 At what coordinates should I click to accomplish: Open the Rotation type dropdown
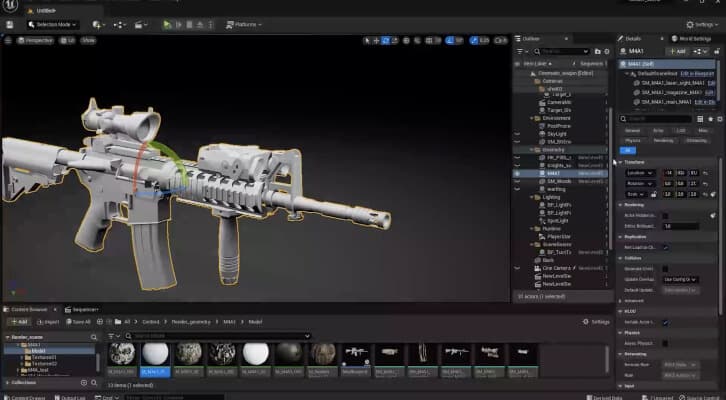click(639, 184)
